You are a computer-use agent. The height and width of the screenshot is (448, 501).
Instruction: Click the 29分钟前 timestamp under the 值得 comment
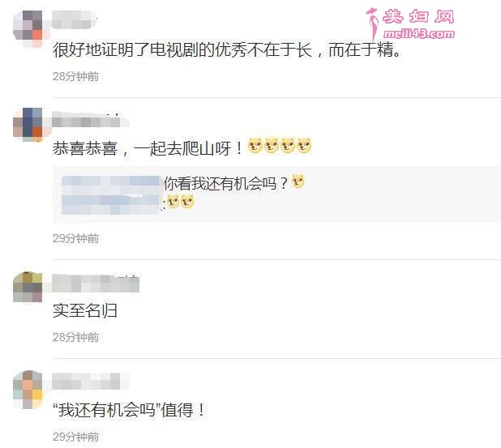click(75, 437)
